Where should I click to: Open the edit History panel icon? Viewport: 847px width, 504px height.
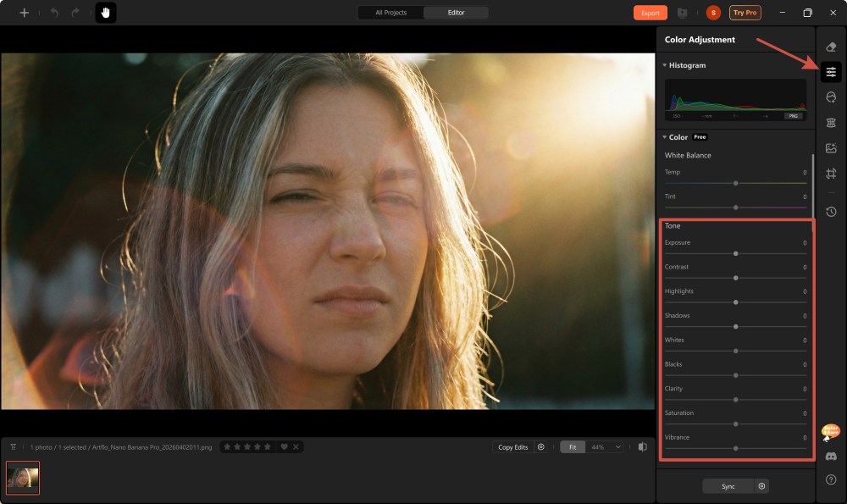tap(831, 212)
